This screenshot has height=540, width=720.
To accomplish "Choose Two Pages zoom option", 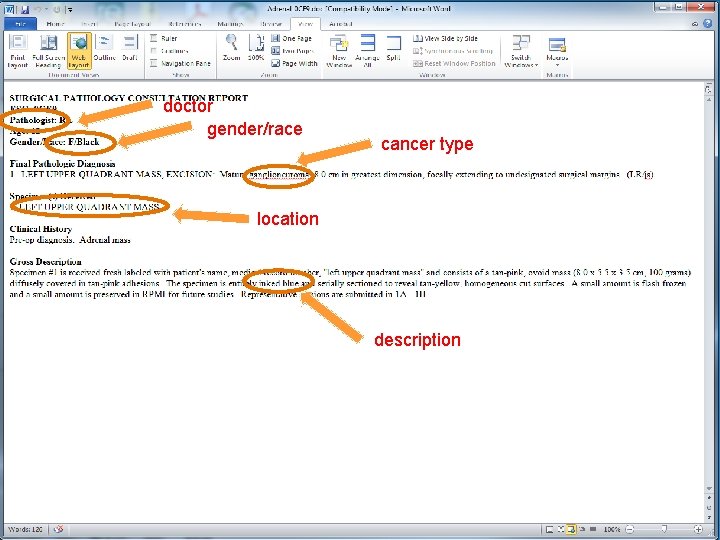I will click(292, 51).
